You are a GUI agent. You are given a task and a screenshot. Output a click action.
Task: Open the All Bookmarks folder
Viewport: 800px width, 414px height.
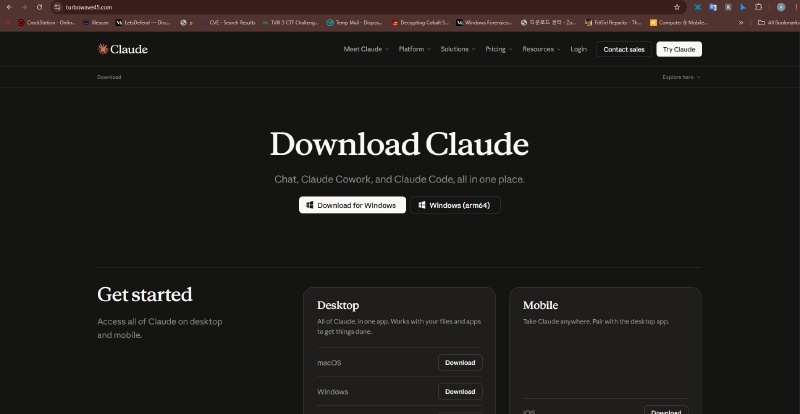tap(778, 22)
